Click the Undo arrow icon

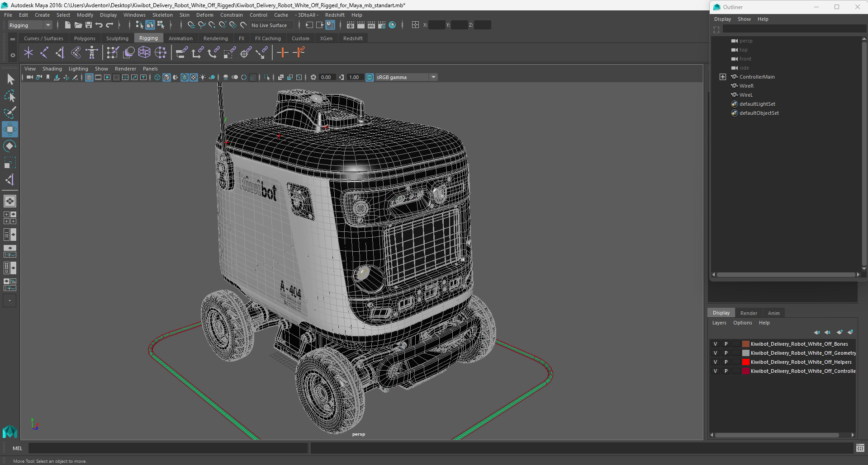[x=99, y=25]
